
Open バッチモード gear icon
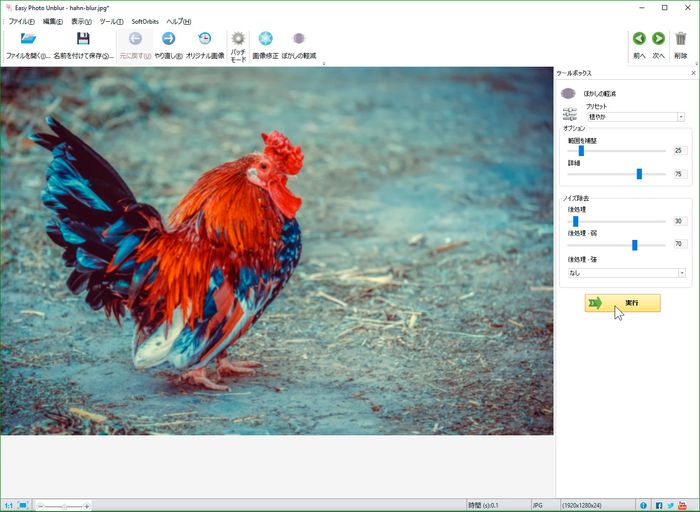(x=238, y=39)
